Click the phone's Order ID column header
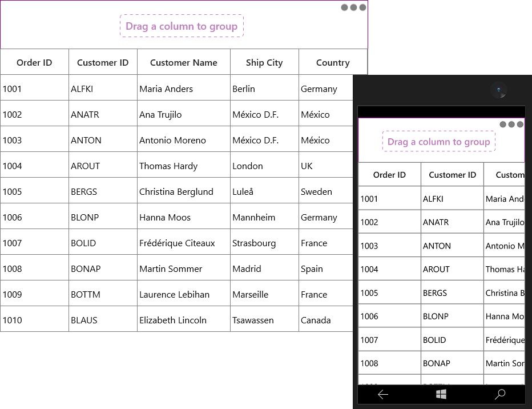This screenshot has height=409, width=532. pyautogui.click(x=389, y=174)
